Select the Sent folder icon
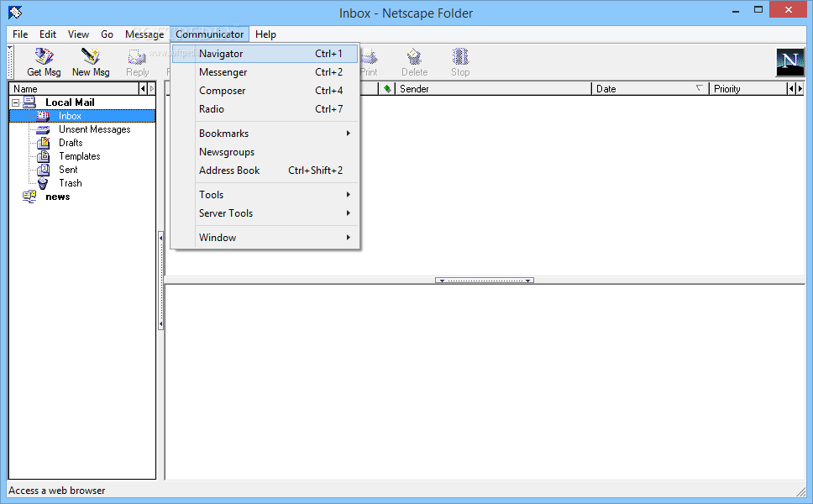Viewport: 813px width, 504px height. click(44, 169)
